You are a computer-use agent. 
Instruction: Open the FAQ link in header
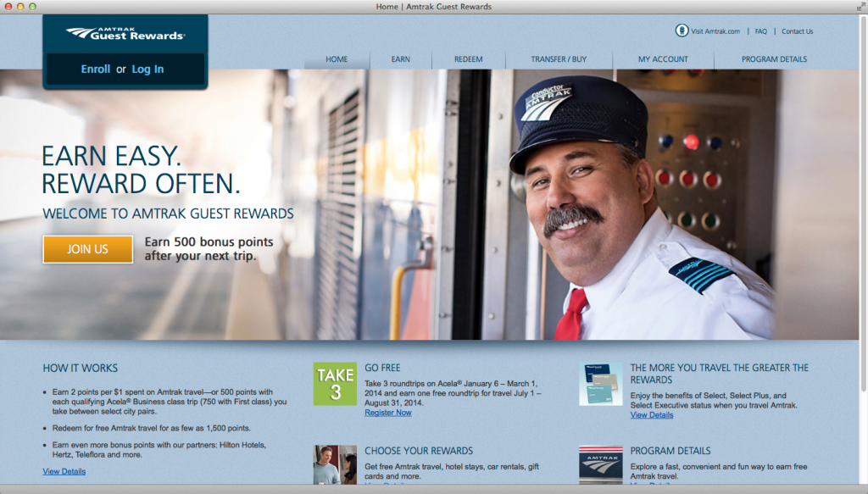(x=760, y=31)
